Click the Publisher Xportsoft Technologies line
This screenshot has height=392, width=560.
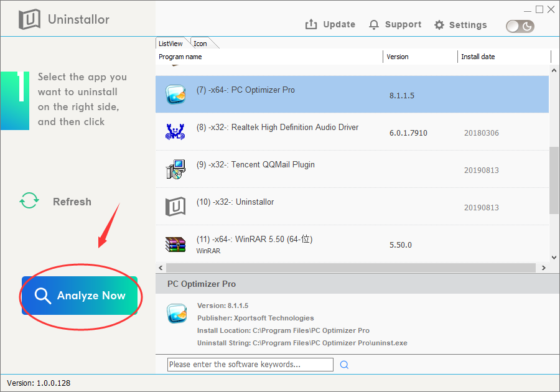coord(255,318)
